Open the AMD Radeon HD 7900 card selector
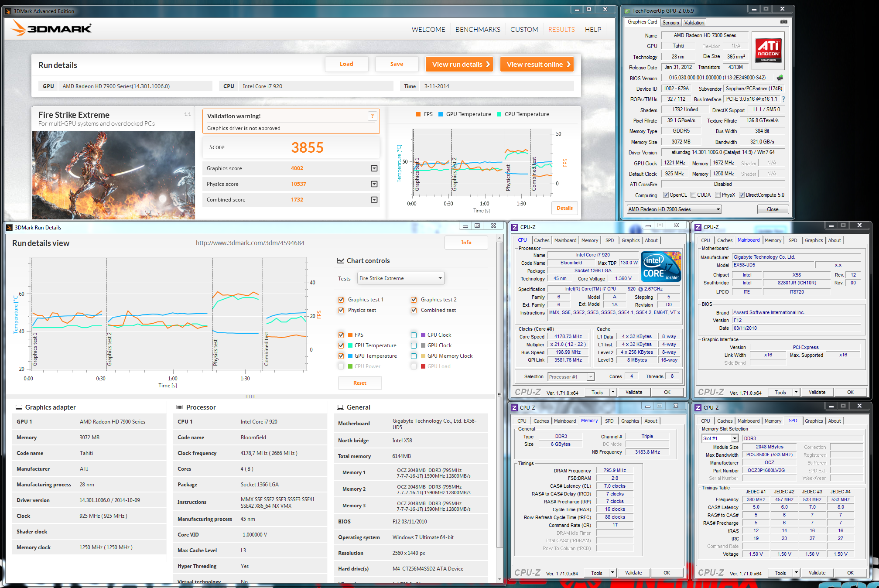879x588 pixels. 674,209
